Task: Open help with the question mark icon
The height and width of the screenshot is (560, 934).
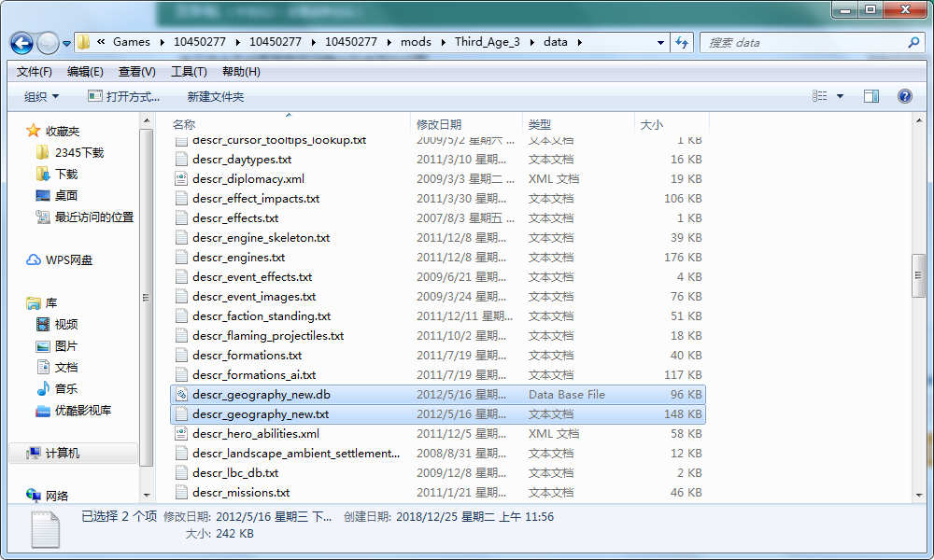Action: click(x=904, y=96)
